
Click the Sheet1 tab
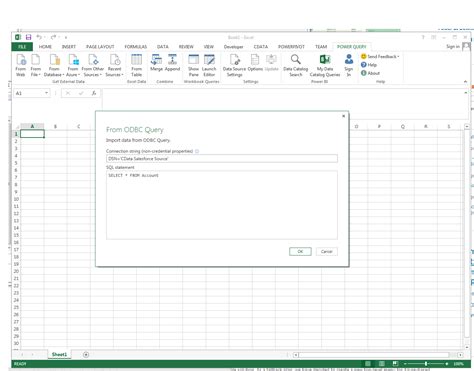click(x=59, y=354)
